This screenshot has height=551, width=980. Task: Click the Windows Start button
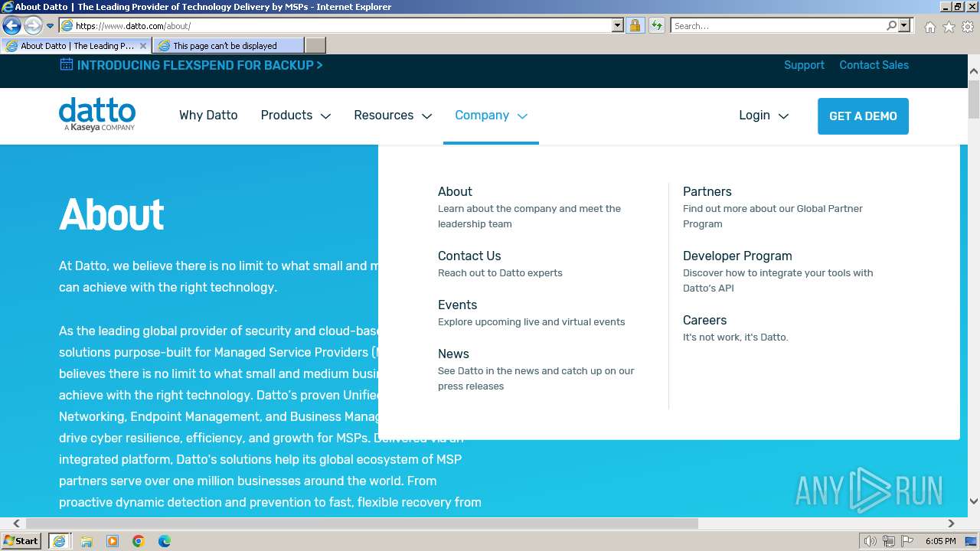click(21, 540)
